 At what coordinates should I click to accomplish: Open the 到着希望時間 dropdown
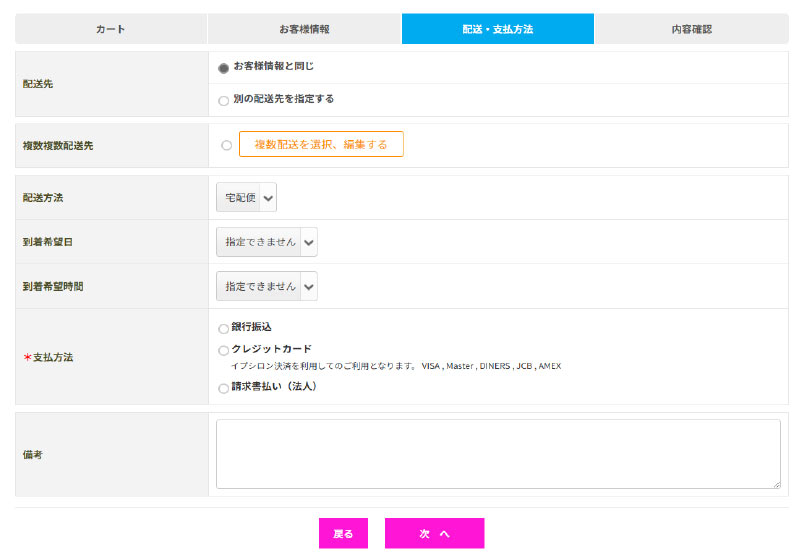tap(267, 286)
